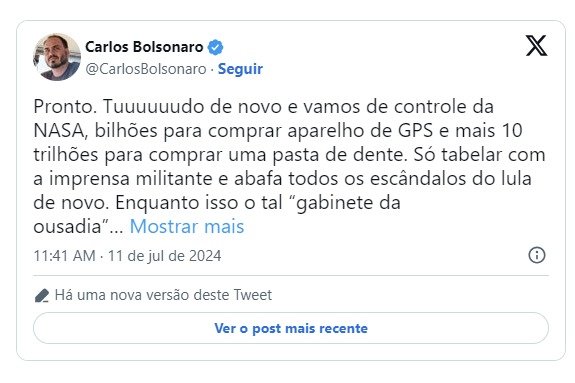Click the tweet line mentioning imprensa militante
This screenshot has width=575, height=383.
click(x=282, y=179)
